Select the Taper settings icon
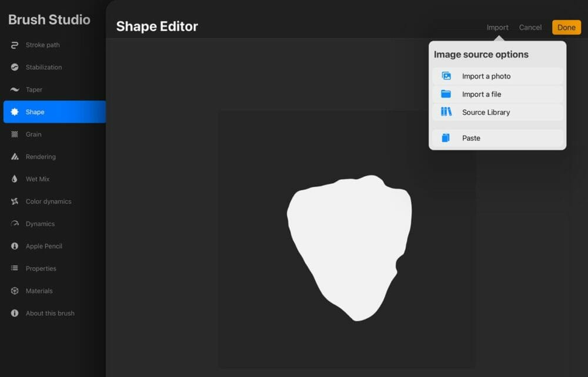Screen dimensions: 588x377 tap(14, 90)
